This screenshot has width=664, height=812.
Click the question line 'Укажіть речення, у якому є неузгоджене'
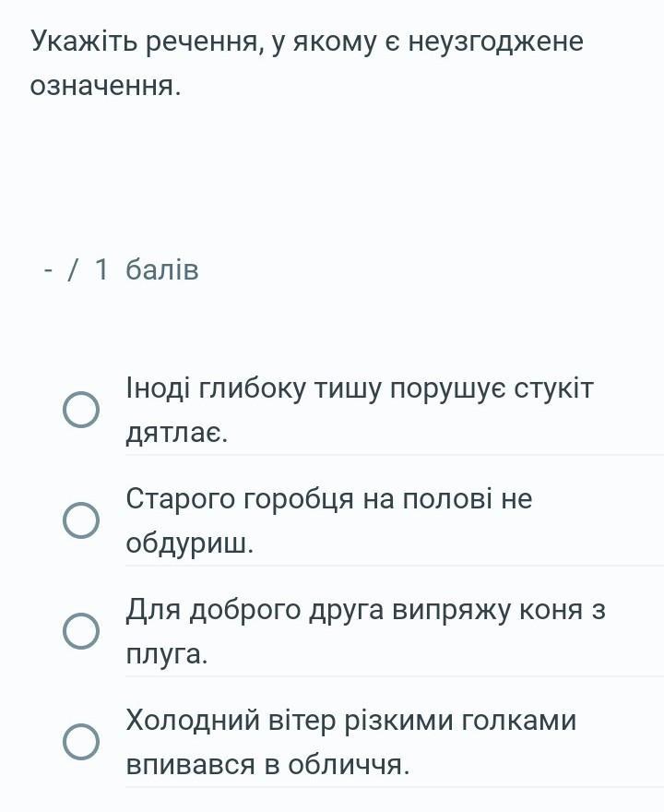tap(307, 42)
